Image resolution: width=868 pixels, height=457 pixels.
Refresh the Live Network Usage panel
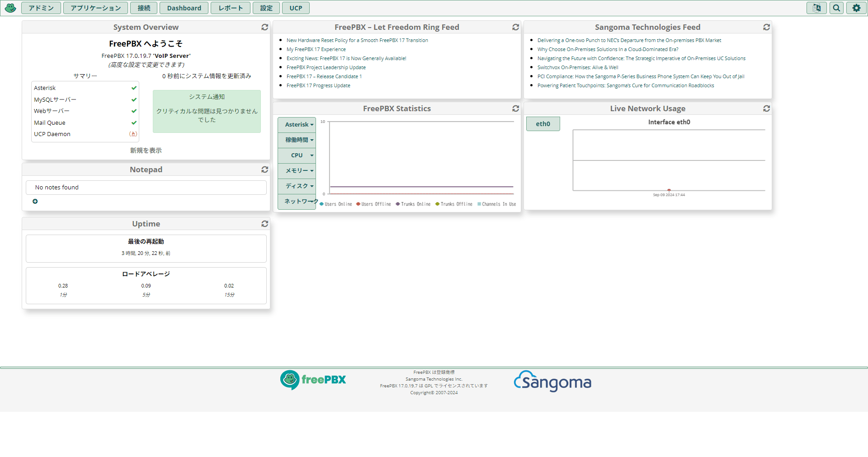tap(766, 108)
